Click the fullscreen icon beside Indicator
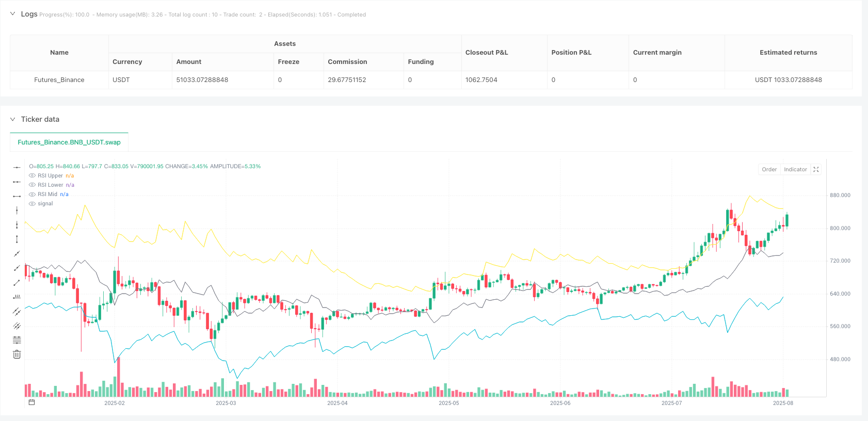 (x=816, y=169)
